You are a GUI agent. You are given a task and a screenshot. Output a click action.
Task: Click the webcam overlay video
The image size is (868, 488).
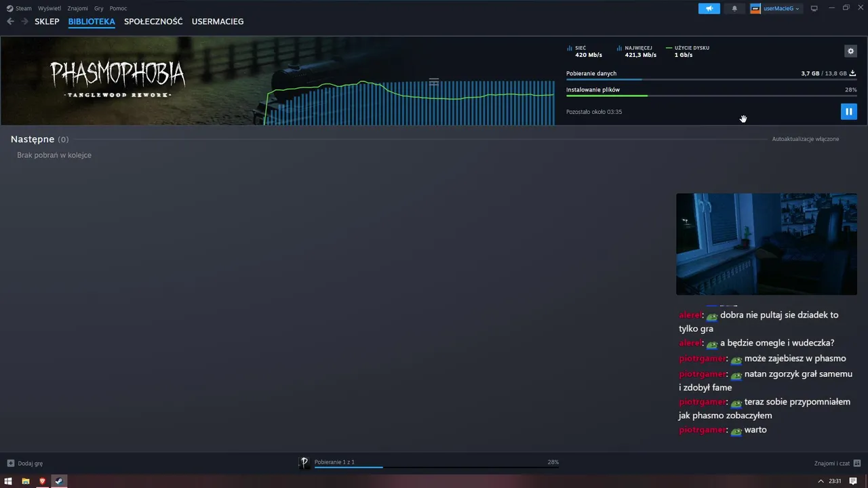766,244
